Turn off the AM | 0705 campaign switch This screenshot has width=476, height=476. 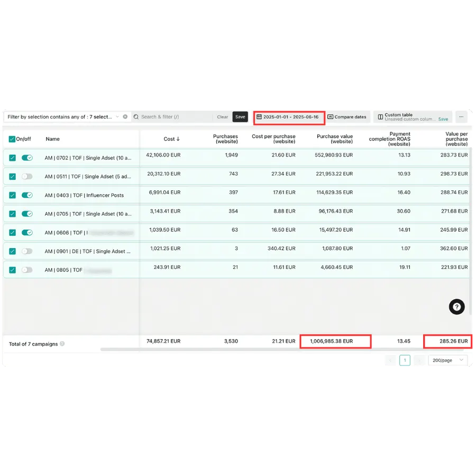(x=27, y=214)
